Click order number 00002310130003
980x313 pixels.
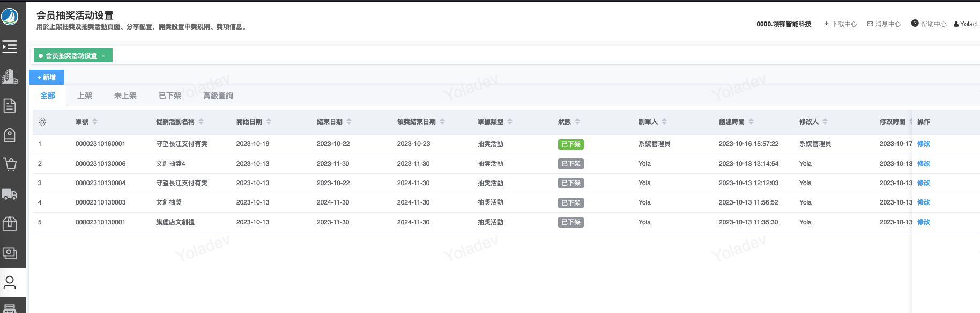(x=100, y=202)
